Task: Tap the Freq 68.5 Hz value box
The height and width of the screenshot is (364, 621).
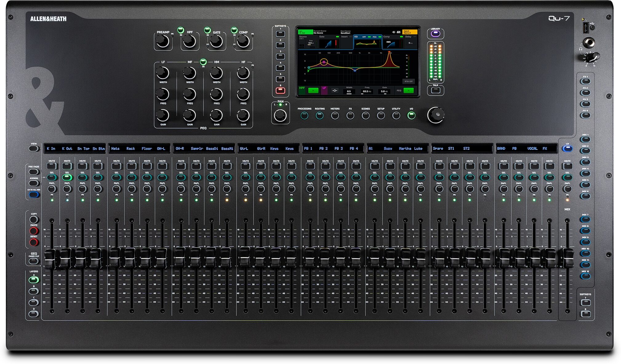Action: pyautogui.click(x=367, y=91)
